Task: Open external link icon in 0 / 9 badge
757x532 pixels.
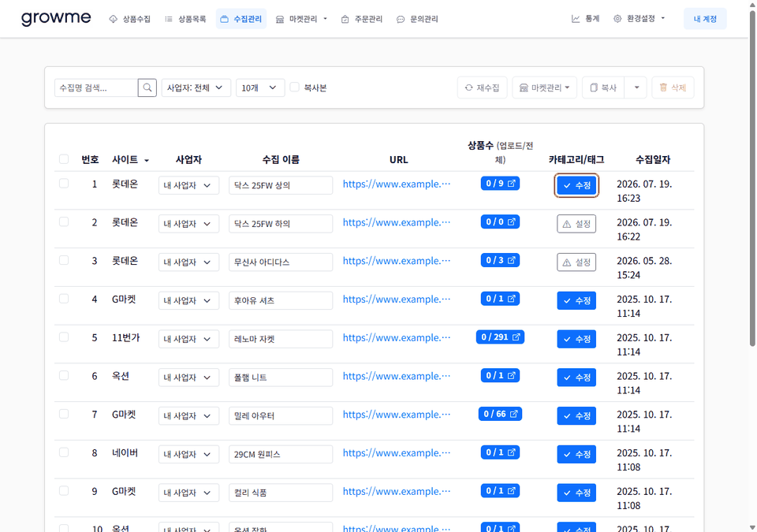Action: pyautogui.click(x=511, y=184)
